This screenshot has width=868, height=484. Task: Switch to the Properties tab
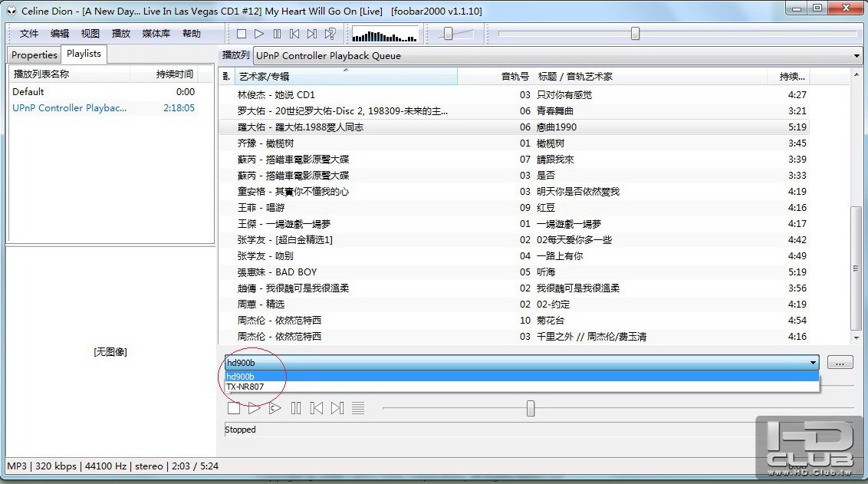[x=35, y=54]
